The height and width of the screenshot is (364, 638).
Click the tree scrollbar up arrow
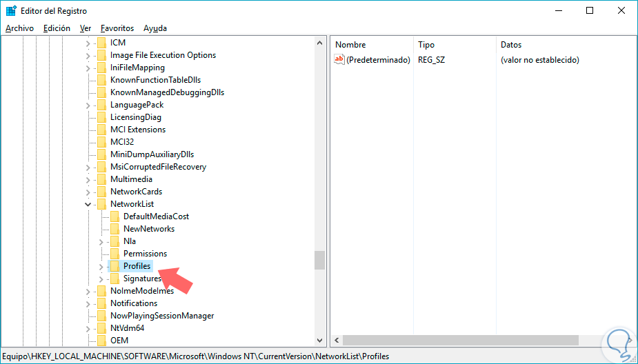320,43
